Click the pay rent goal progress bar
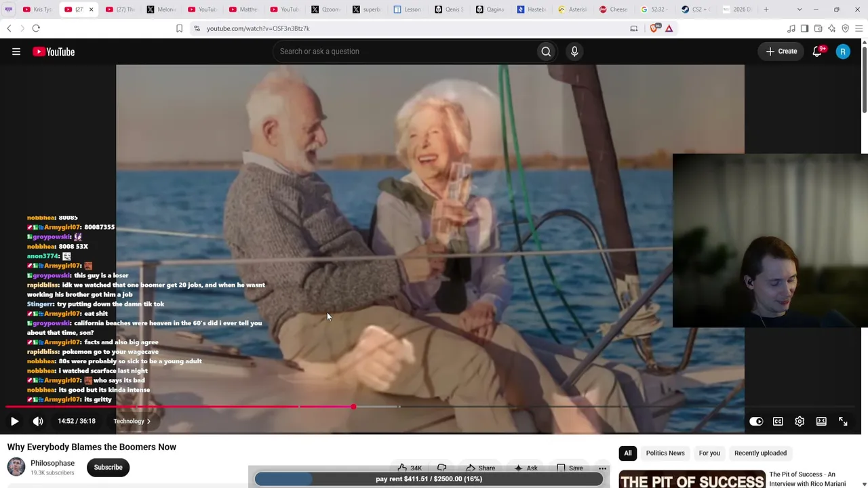The width and height of the screenshot is (868, 488). [429, 479]
